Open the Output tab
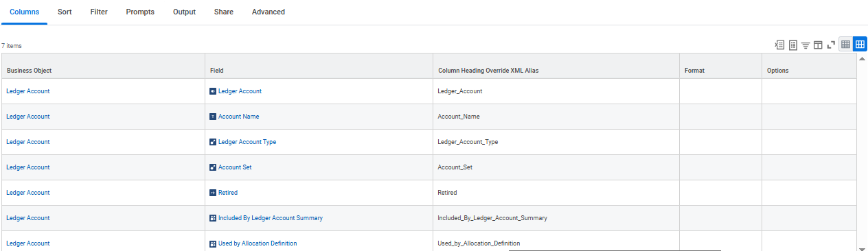The height and width of the screenshot is (251, 868). click(x=184, y=12)
